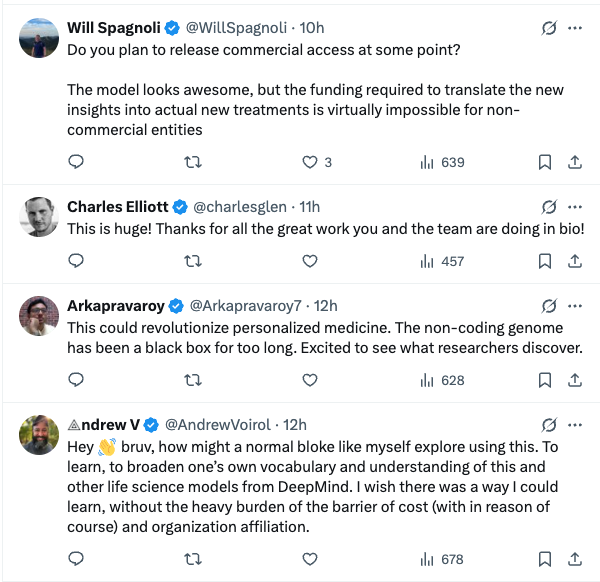Bookmark Will Spagnoli's tweet
Image resolution: width=600 pixels, height=582 pixels.
tap(545, 162)
